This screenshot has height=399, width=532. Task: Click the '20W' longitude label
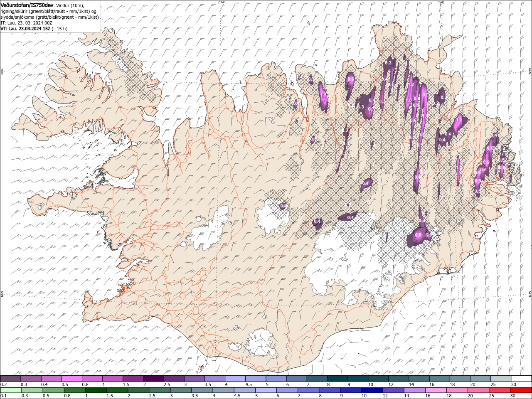pyautogui.click(x=221, y=2)
